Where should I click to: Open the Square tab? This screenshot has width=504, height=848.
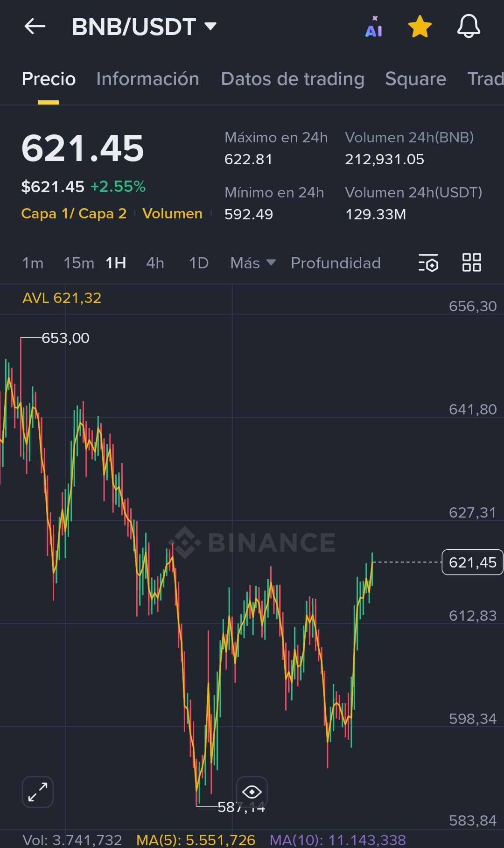(415, 79)
